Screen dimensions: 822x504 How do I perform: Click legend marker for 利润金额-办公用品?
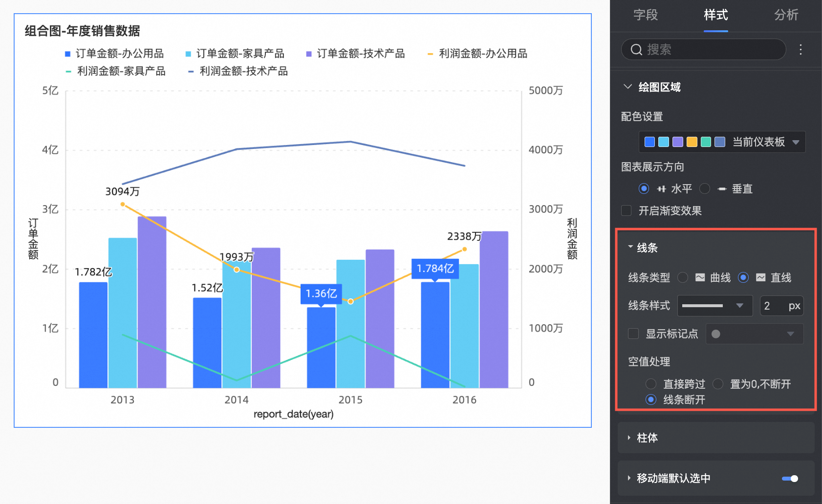pyautogui.click(x=430, y=54)
